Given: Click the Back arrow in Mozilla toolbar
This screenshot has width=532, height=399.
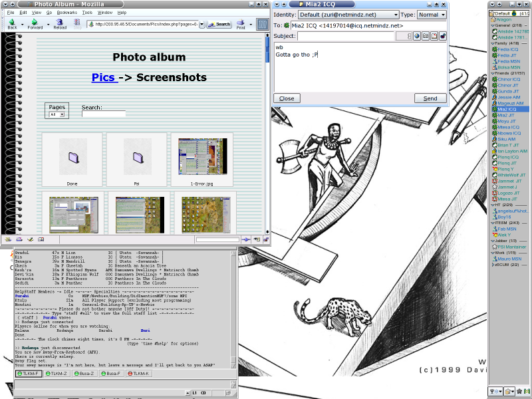Looking at the screenshot, I should (12, 23).
